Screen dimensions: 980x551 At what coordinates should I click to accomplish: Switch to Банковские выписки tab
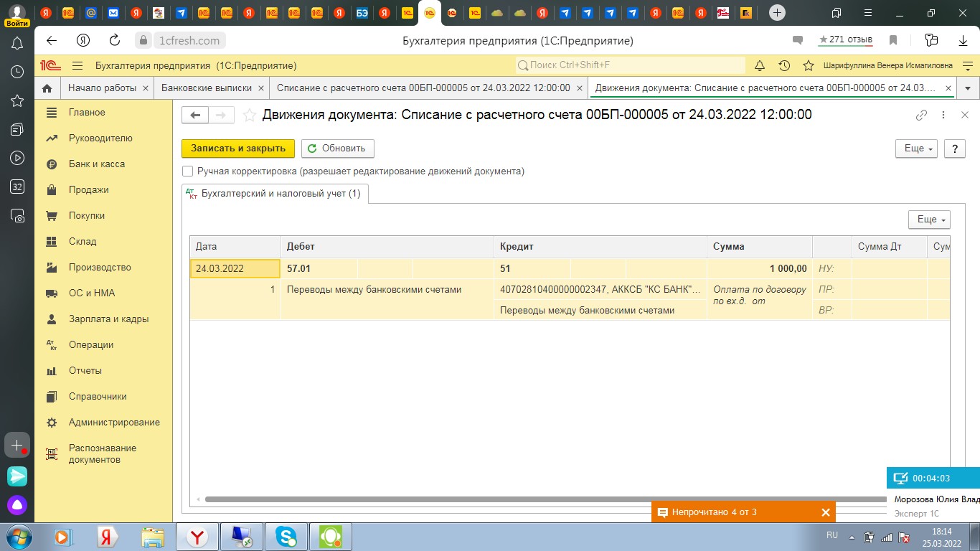[x=207, y=88]
